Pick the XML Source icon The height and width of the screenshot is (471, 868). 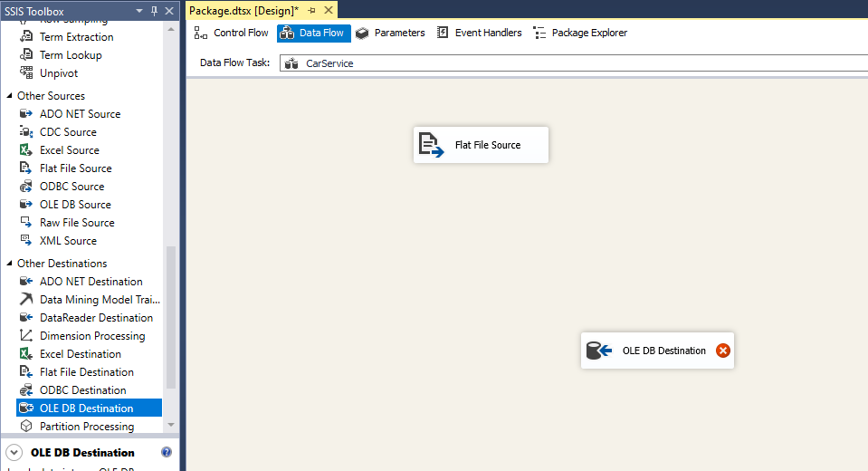(x=26, y=241)
